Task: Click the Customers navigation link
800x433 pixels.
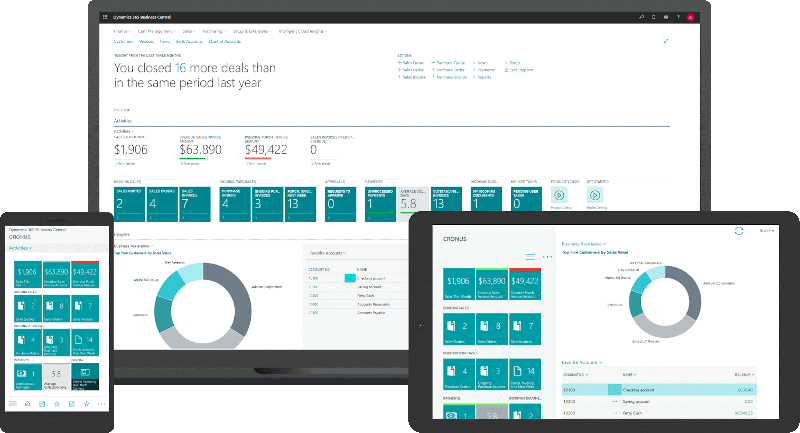Action: [124, 42]
